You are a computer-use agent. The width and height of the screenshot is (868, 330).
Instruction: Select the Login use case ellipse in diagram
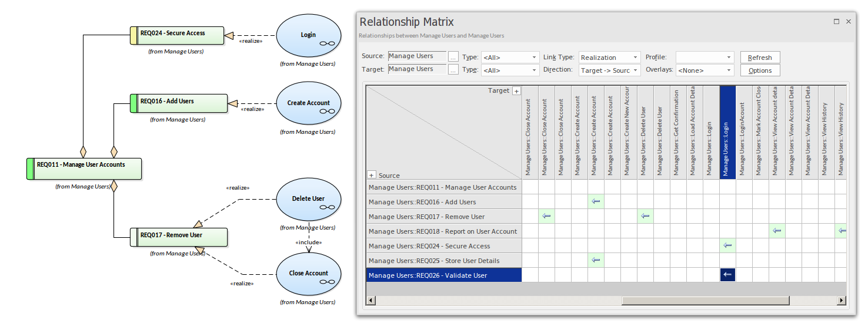coord(308,36)
